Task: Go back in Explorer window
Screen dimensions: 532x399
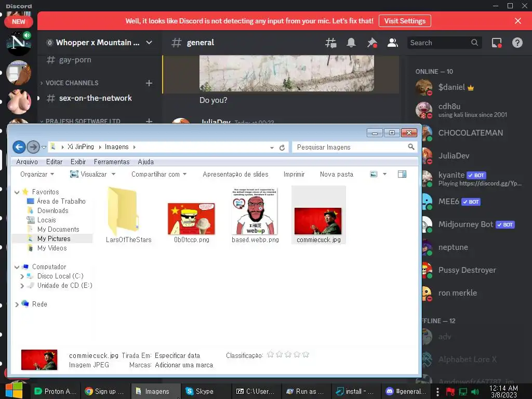Action: point(19,147)
